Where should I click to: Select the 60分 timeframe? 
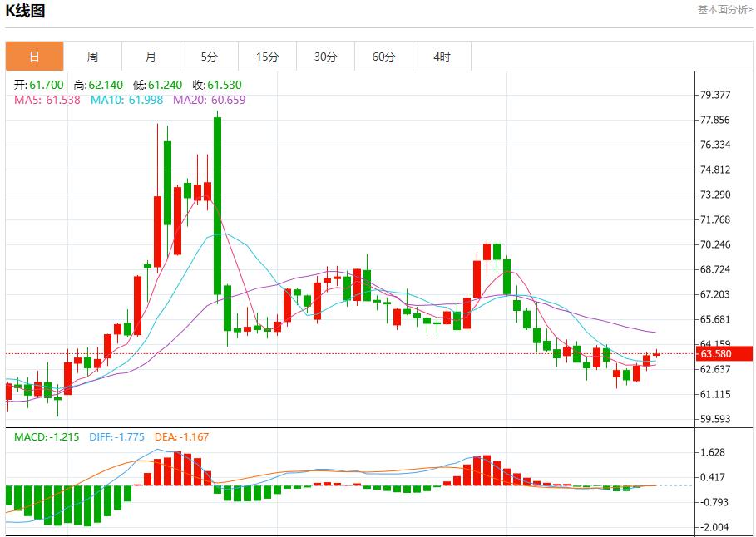tap(383, 56)
